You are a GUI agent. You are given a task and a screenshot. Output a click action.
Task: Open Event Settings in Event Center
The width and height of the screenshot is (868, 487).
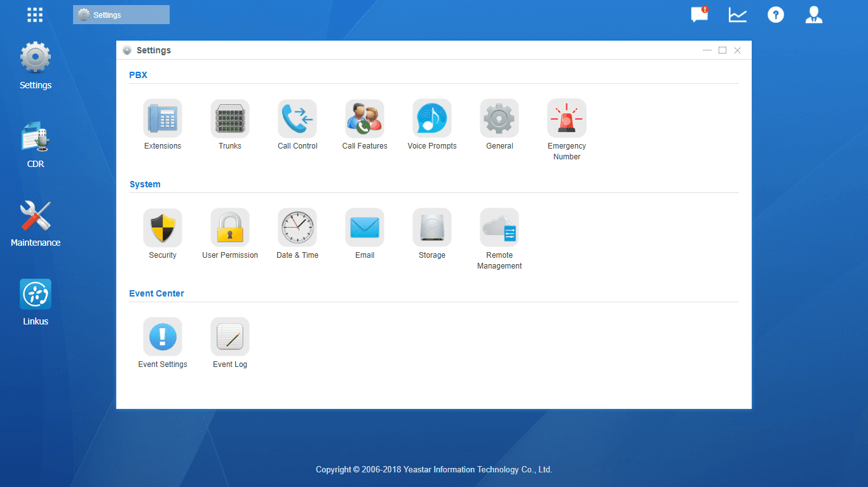pos(163,343)
